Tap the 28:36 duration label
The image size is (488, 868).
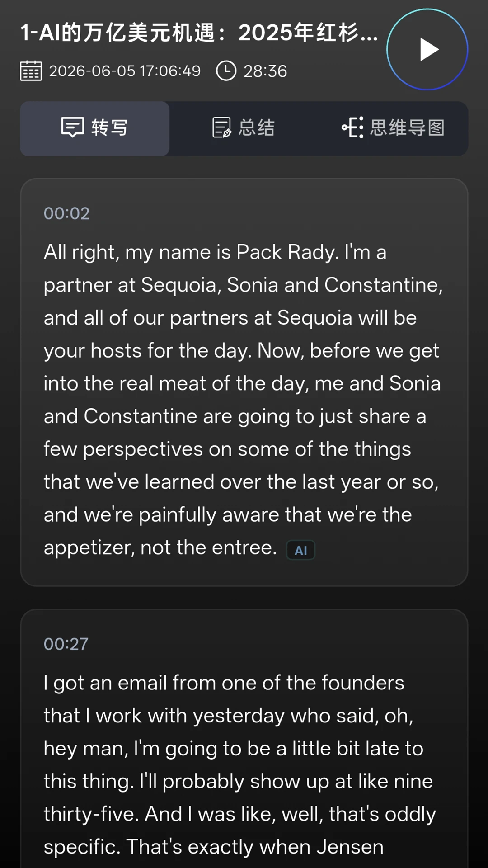coord(265,71)
